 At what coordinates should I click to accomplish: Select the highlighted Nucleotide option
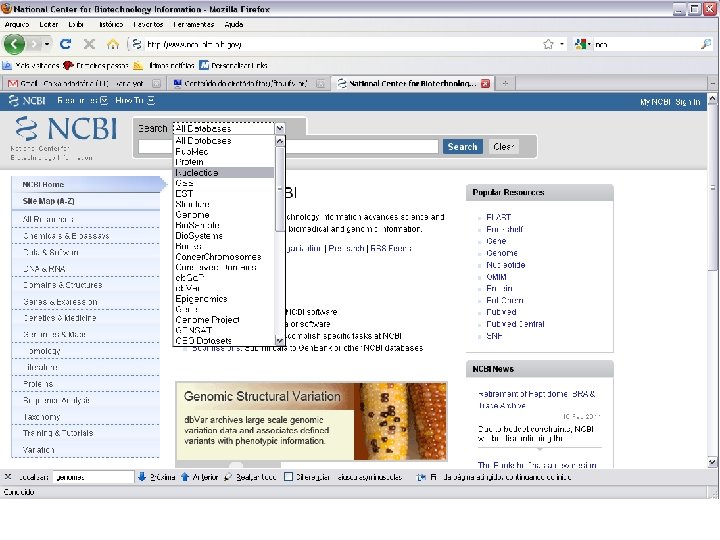[224, 173]
